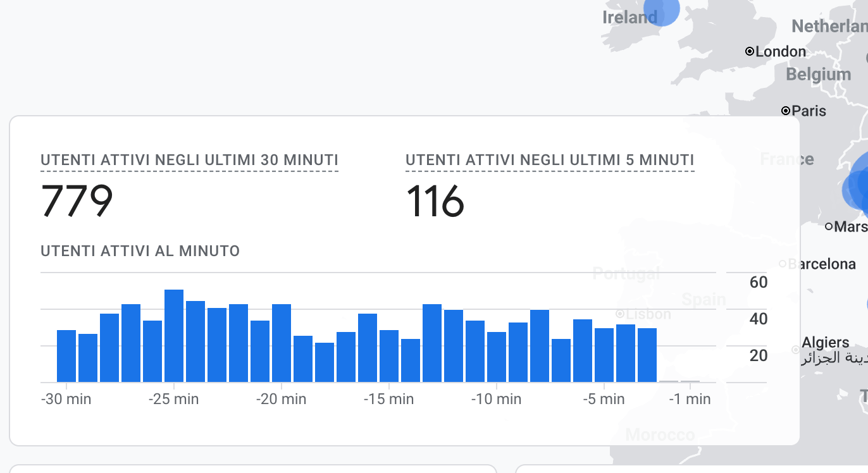Screen dimensions: 868x473
Task: Click the Lisbon city name on map
Action: click(x=648, y=314)
